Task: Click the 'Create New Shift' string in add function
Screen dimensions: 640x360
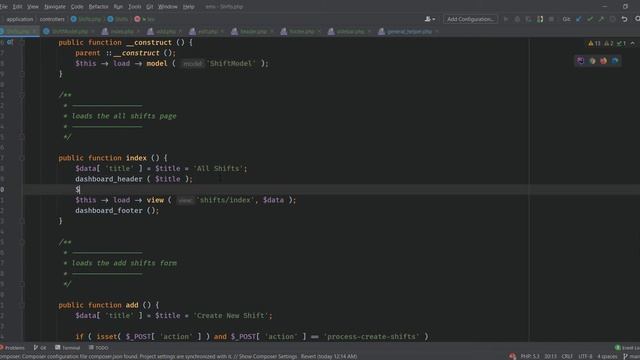Action: 231,316
